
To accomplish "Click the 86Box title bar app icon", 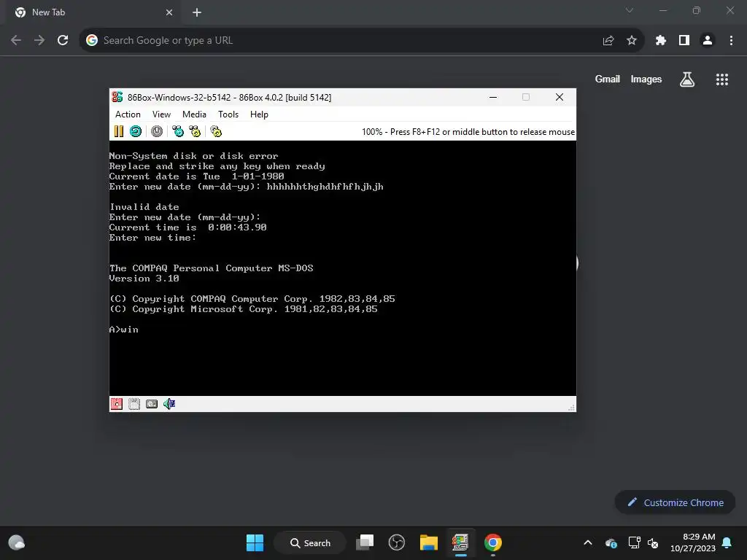I will (x=117, y=97).
